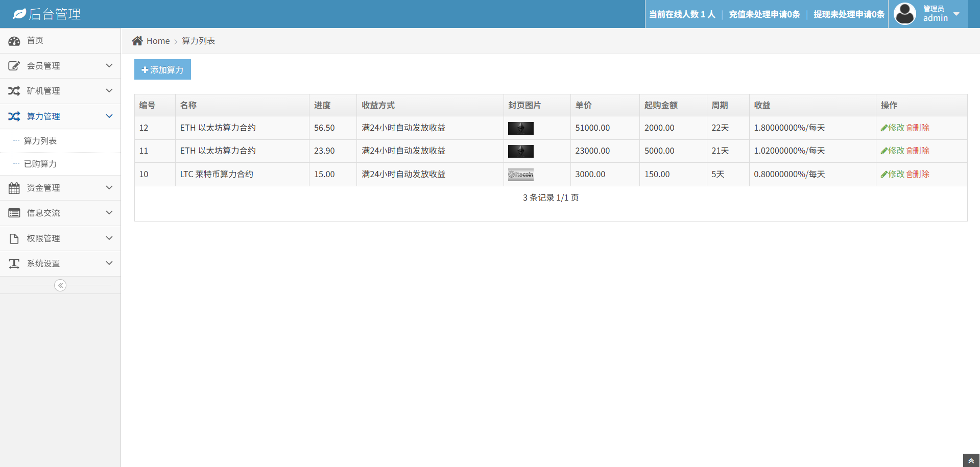
Task: Expand the 系统设置 chevron
Action: (109, 263)
